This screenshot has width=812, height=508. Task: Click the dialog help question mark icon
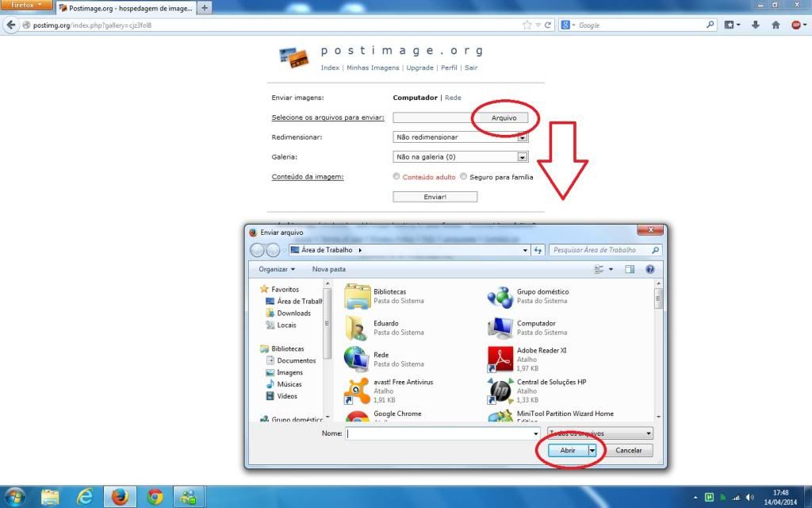coord(650,269)
